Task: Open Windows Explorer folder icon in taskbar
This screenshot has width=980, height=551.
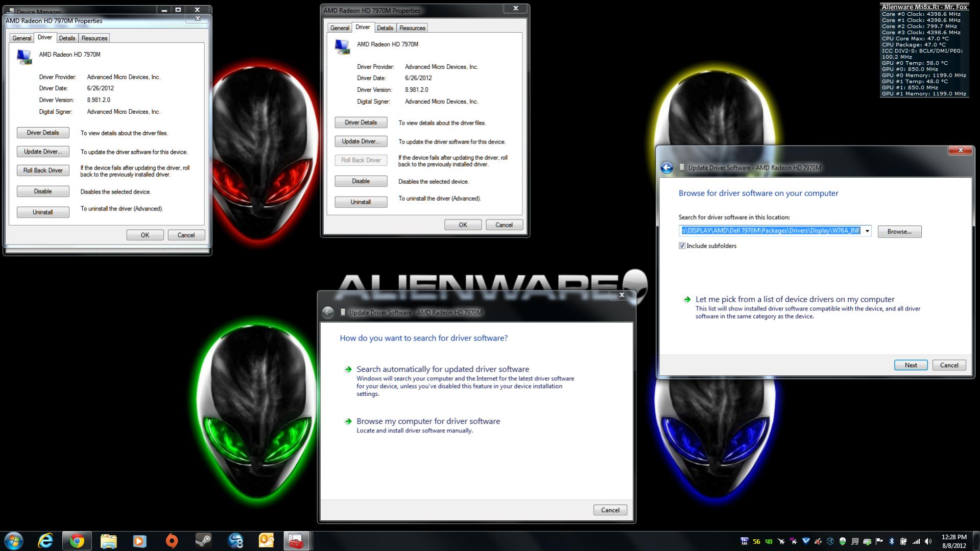Action: [x=108, y=541]
